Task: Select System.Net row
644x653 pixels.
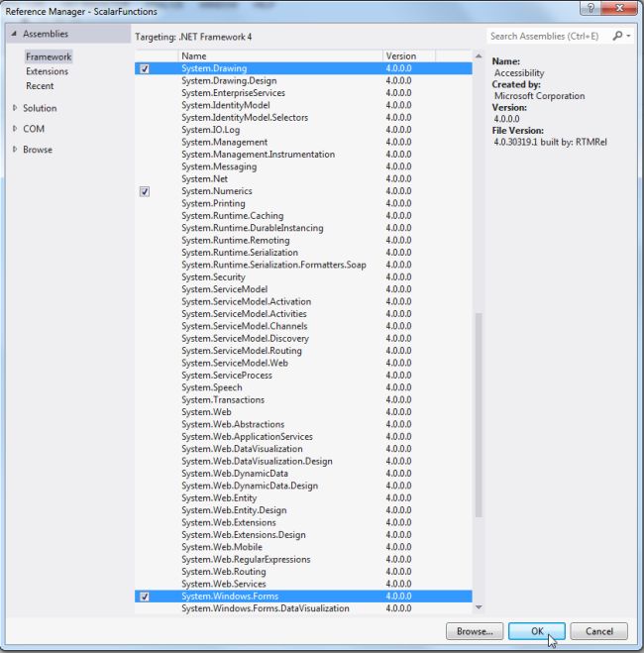Action: (x=303, y=179)
